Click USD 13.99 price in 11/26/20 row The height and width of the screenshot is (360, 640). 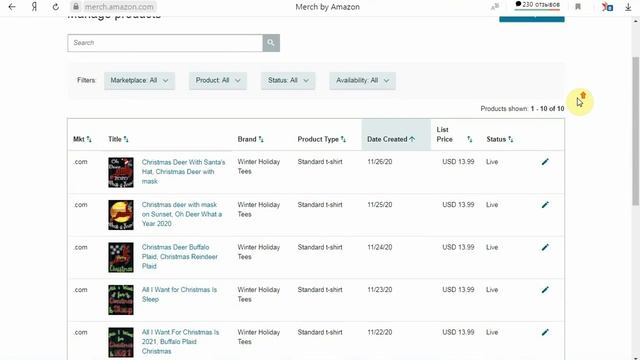458,162
